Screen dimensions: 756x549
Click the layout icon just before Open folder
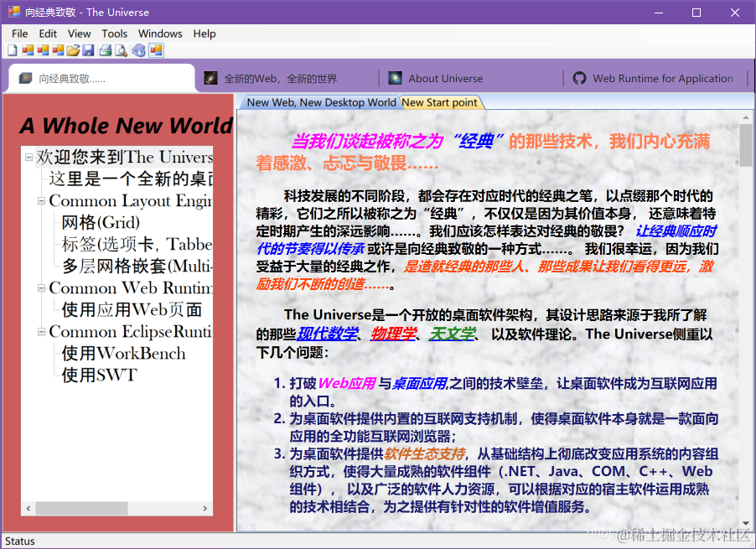coord(59,50)
